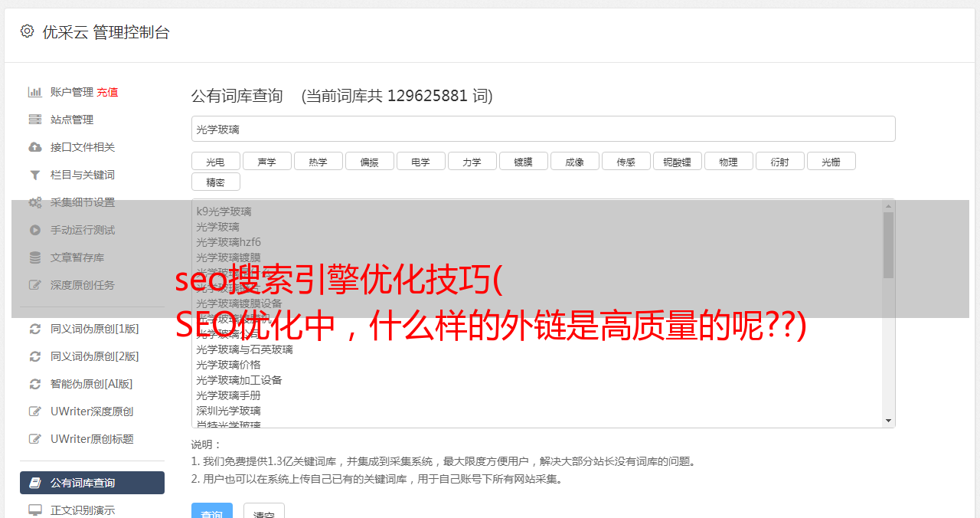Open the 公有词库查询 menu item
Viewport: 980px width, 518px height.
tap(92, 483)
